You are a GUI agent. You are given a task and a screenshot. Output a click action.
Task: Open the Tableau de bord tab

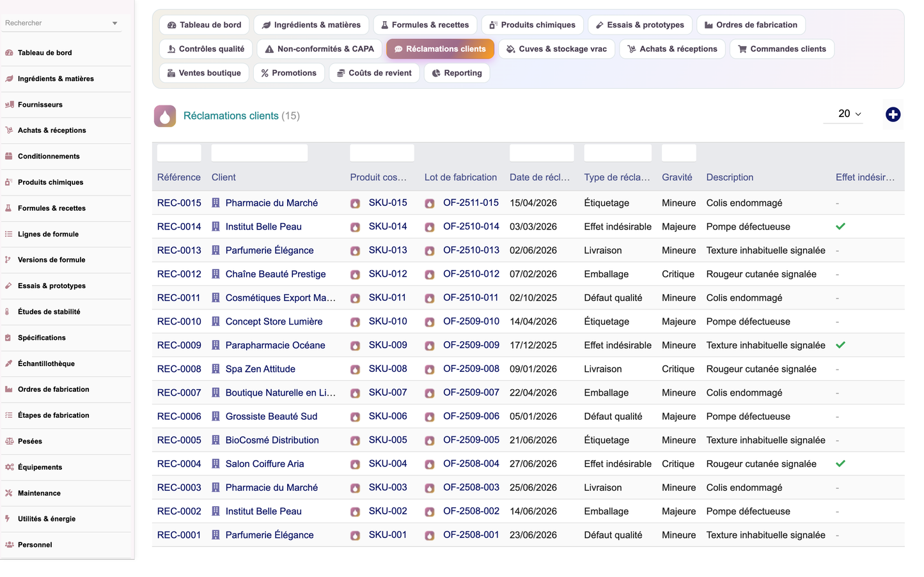(x=205, y=25)
